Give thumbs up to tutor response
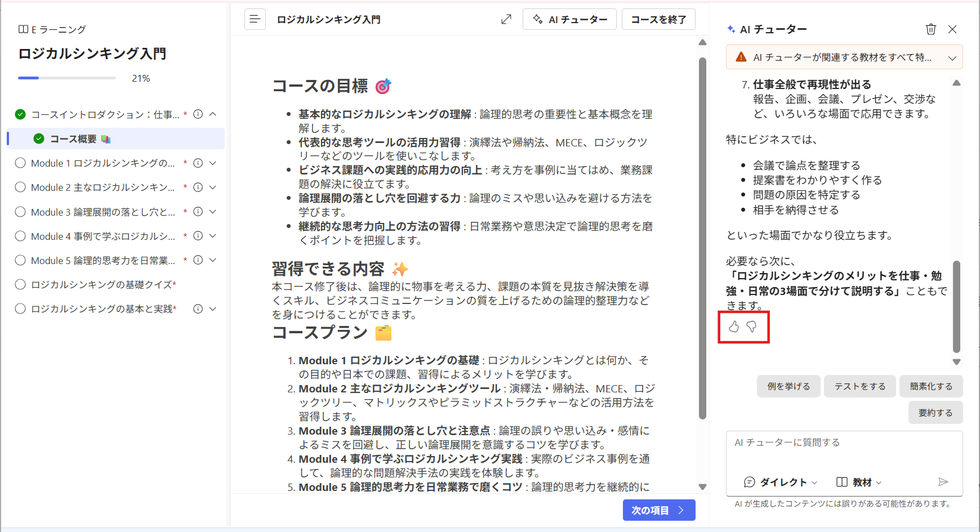Viewport: 980px width, 532px height. point(734,327)
